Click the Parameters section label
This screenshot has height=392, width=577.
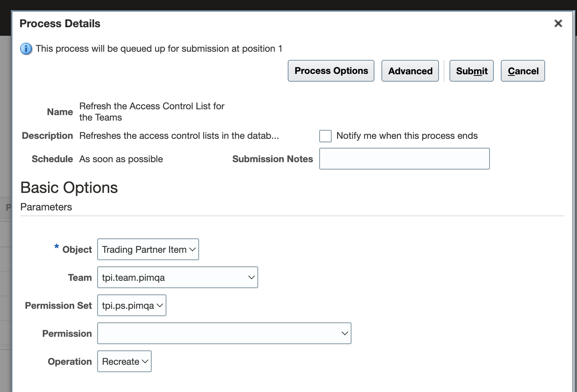click(46, 207)
